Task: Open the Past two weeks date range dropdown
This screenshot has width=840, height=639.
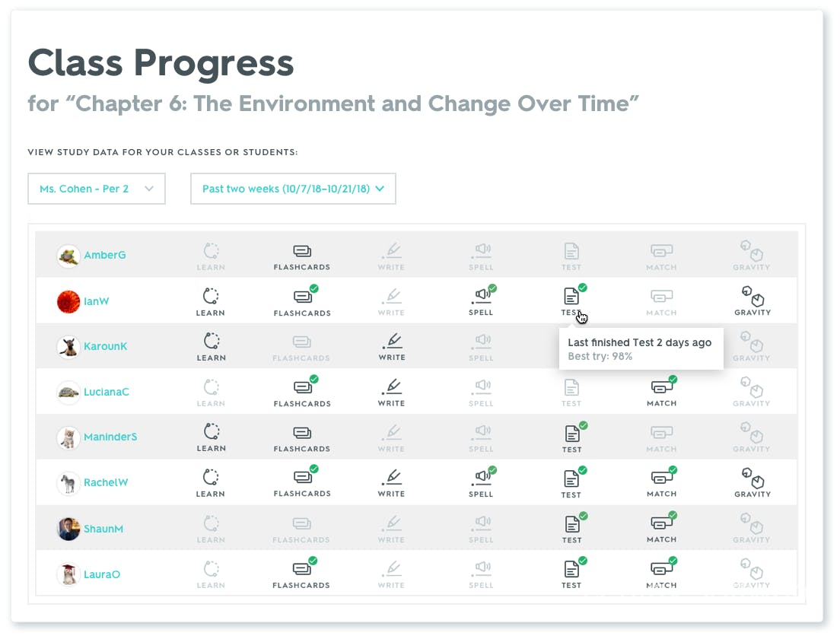Action: 293,189
